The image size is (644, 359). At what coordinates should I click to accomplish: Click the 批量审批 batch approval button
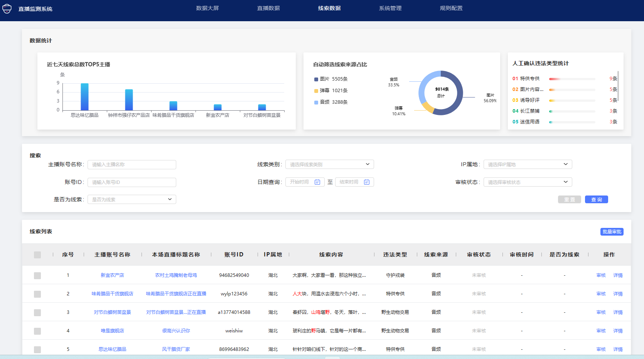point(612,232)
